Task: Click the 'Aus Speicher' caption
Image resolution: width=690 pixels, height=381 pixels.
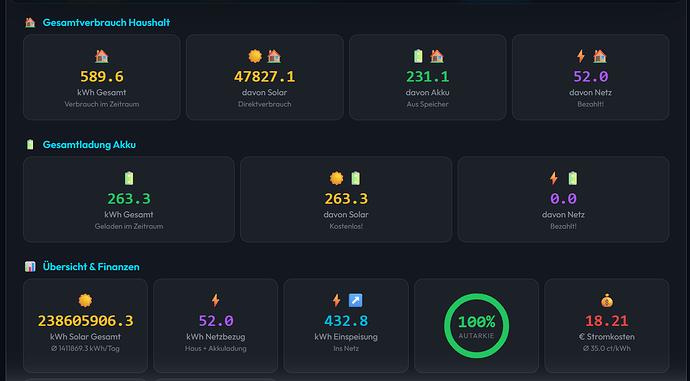Action: 428,104
